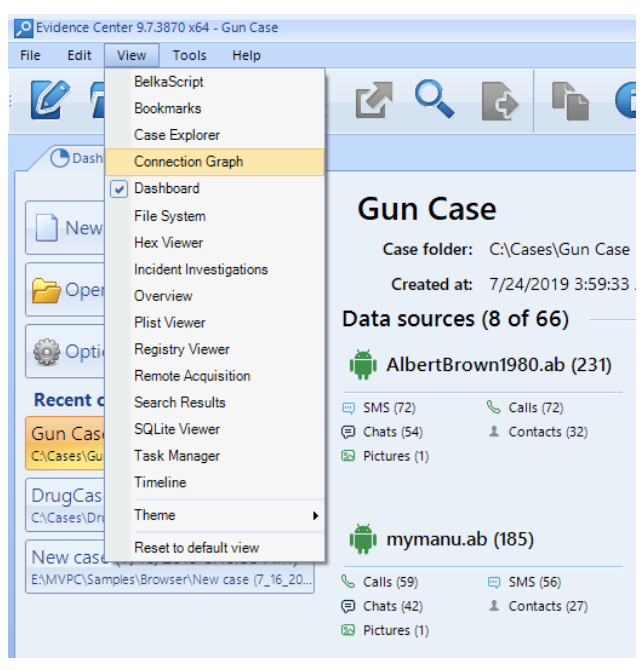This screenshot has width=644, height=670.
Task: Select File System in View menu
Action: (215, 216)
